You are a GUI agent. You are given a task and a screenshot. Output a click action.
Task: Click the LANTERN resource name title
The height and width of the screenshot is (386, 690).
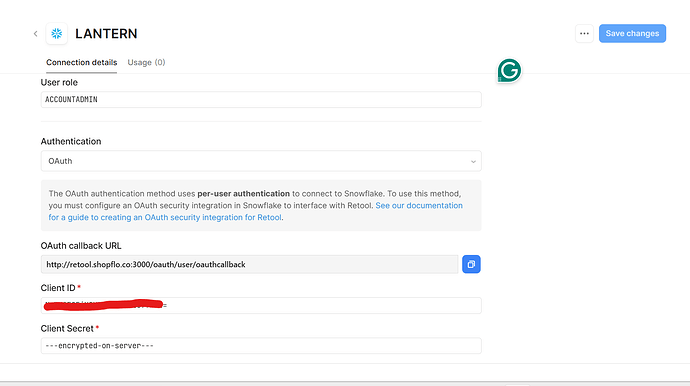click(106, 33)
